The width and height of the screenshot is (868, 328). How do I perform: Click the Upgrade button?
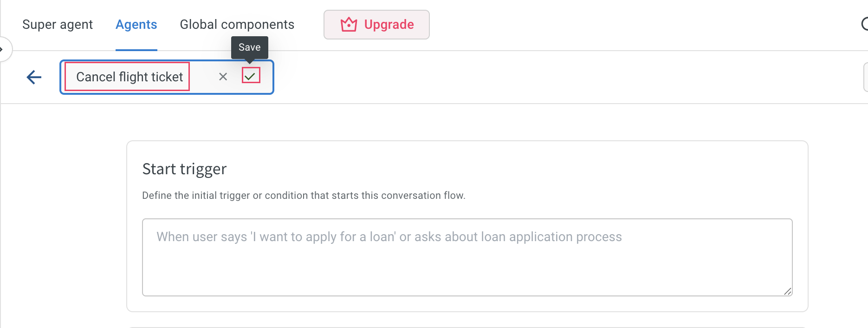coord(376,25)
